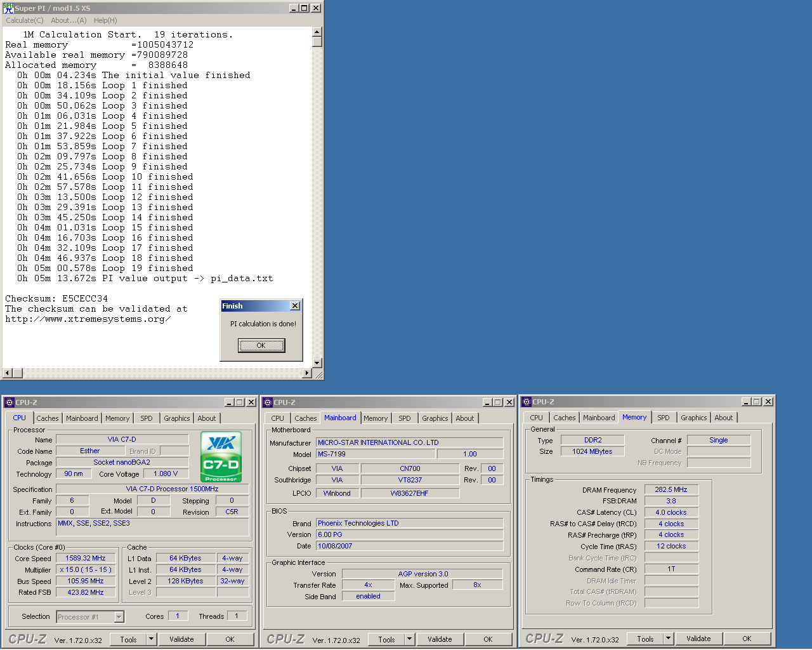The height and width of the screenshot is (650, 812).
Task: Open the Calculate(C) menu in Super PI
Action: pos(25,20)
